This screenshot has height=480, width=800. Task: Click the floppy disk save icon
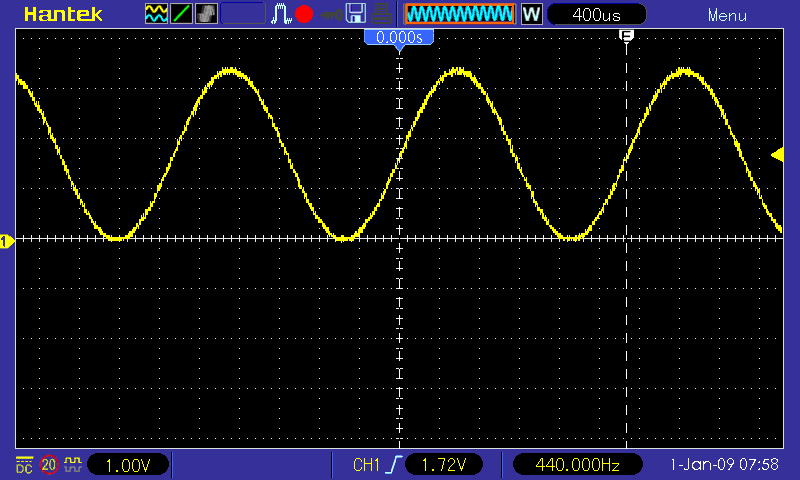point(355,14)
